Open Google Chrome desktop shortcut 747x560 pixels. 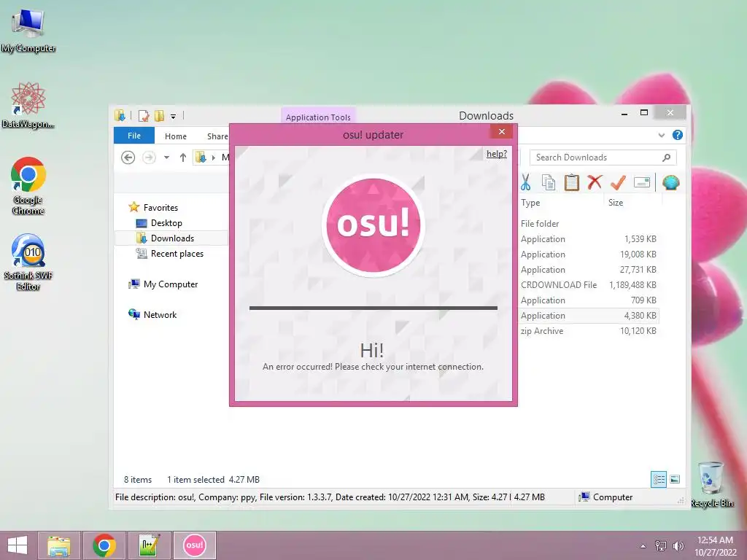point(28,186)
